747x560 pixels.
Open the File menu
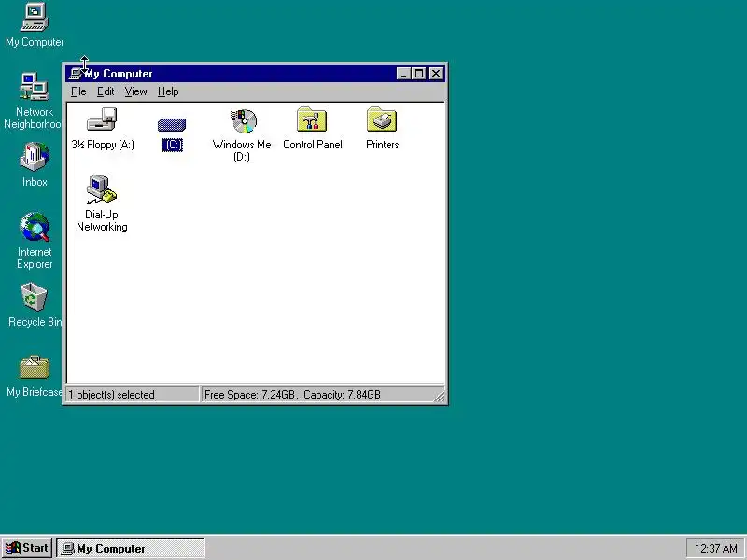[x=78, y=91]
